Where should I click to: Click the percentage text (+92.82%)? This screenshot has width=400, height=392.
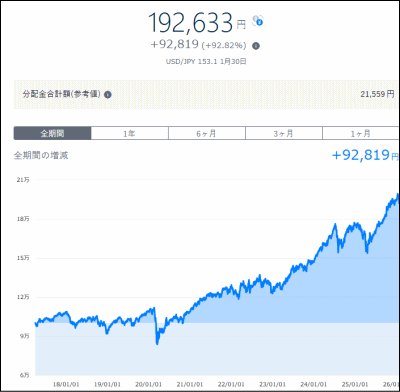coord(224,45)
